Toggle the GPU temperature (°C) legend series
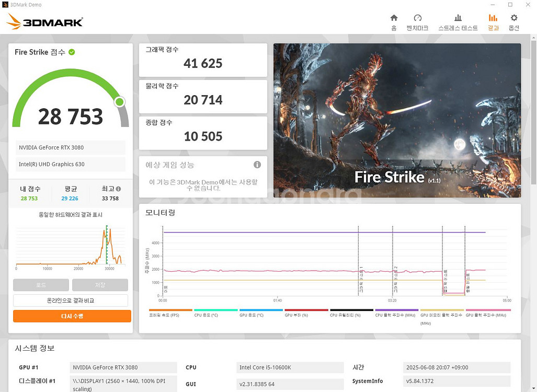The height and width of the screenshot is (392, 537). (260, 313)
